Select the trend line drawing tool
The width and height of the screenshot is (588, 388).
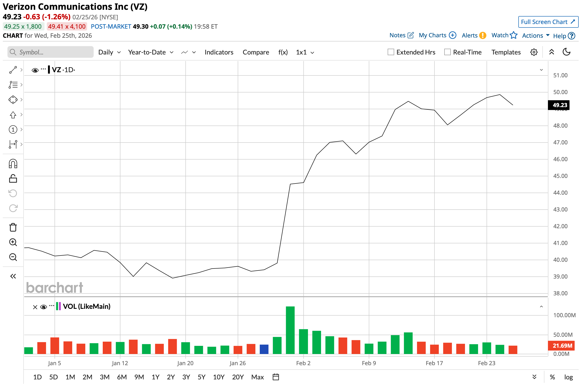13,70
